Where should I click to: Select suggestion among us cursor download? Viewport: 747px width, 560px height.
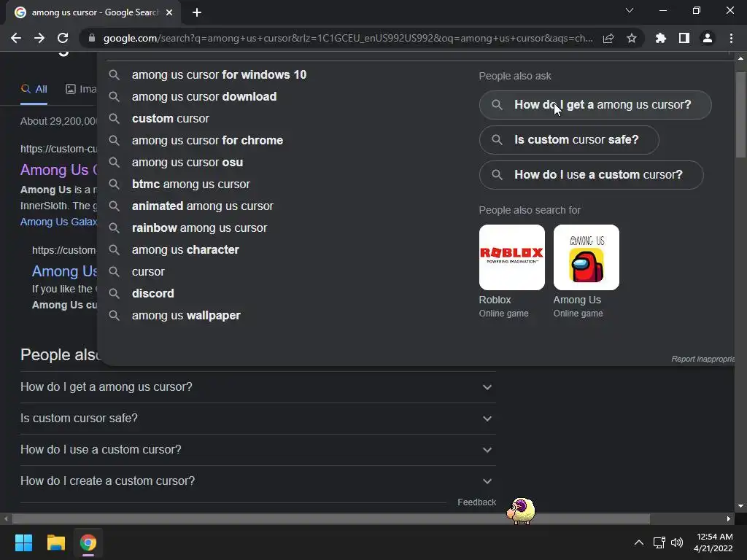tap(204, 97)
